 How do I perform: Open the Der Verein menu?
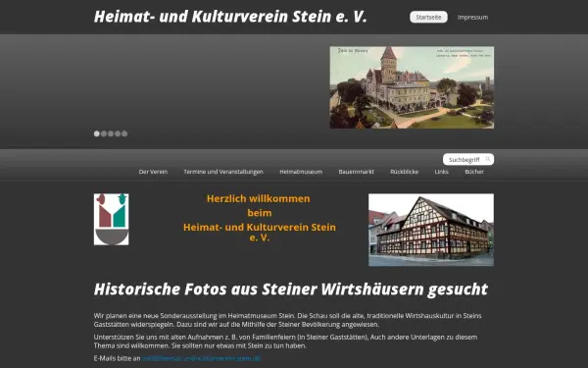(x=153, y=172)
